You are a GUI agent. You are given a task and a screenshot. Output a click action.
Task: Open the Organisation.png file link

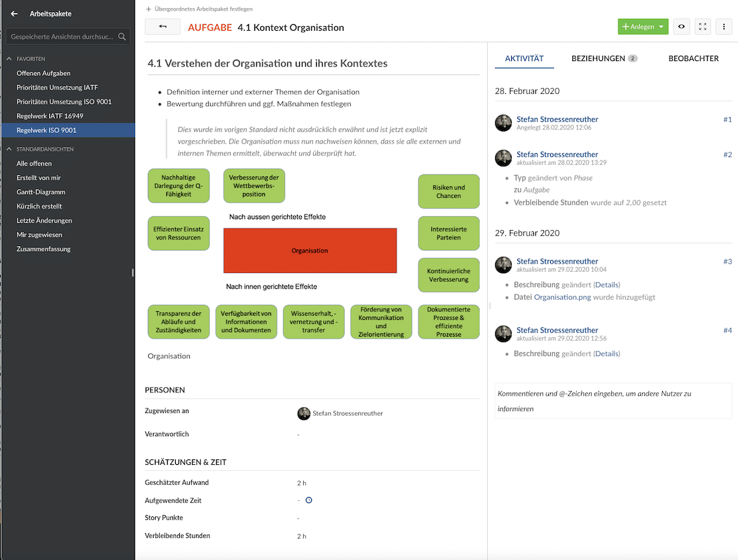pos(562,297)
